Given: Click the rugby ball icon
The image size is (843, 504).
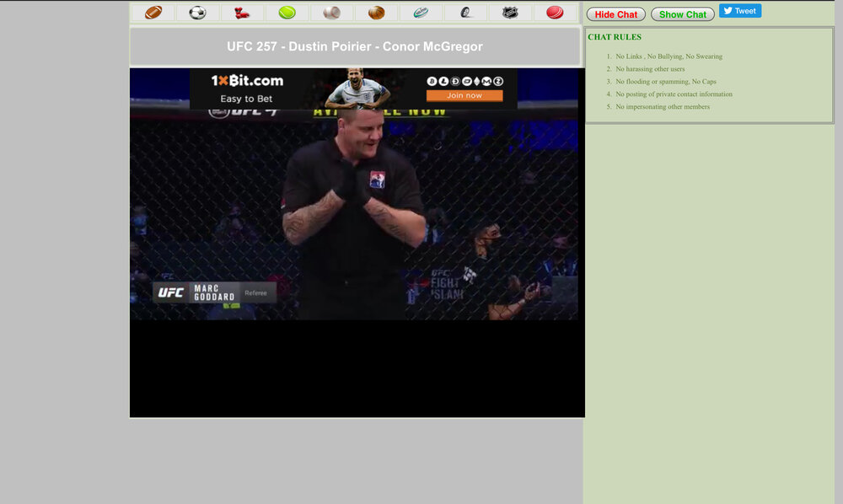Looking at the screenshot, I should point(421,13).
